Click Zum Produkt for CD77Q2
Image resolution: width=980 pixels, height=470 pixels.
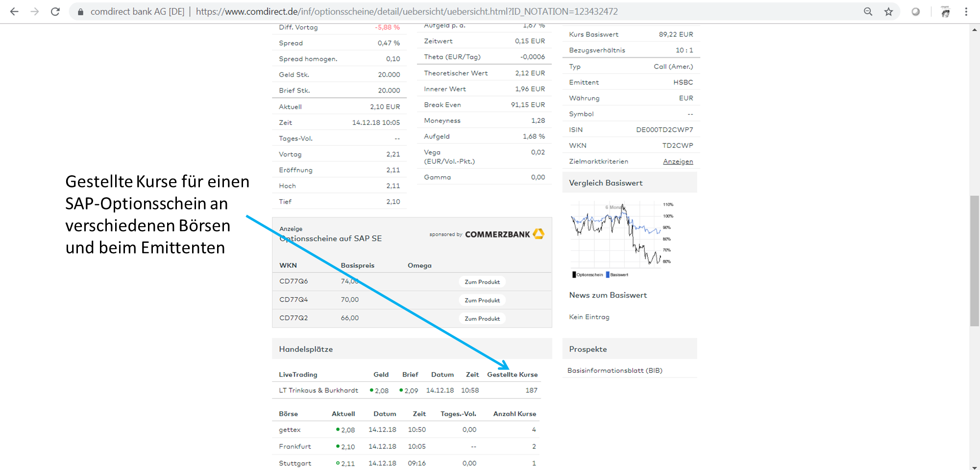[482, 319]
